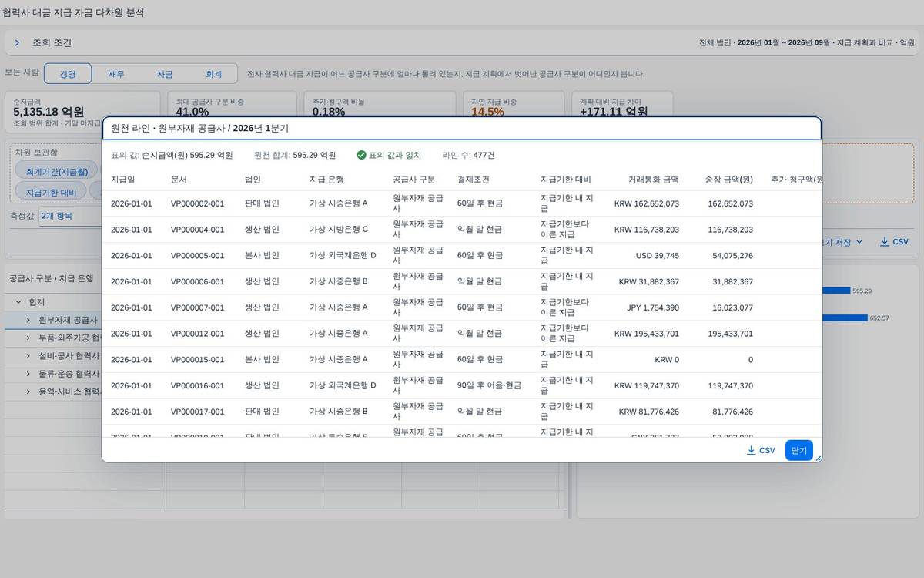This screenshot has height=578, width=924.
Task: Click the chart bar labeled 652.57
Action: pos(844,318)
